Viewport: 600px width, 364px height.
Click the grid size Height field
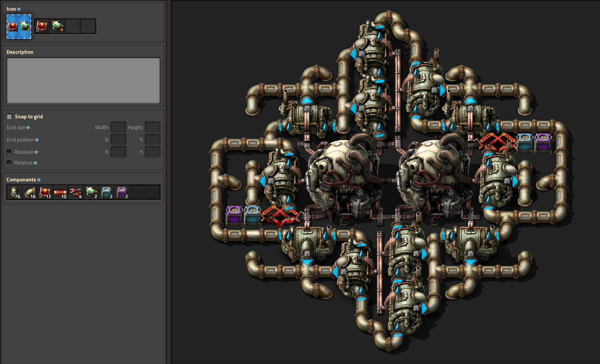(153, 127)
